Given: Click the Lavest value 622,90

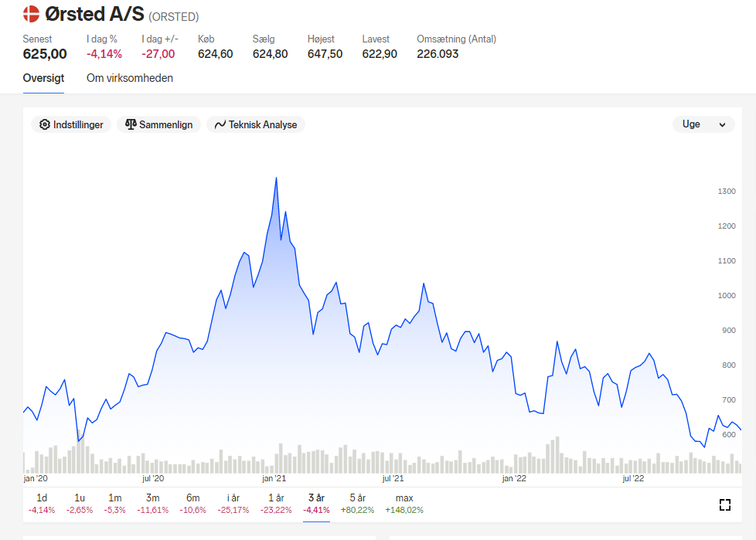Looking at the screenshot, I should pos(380,54).
